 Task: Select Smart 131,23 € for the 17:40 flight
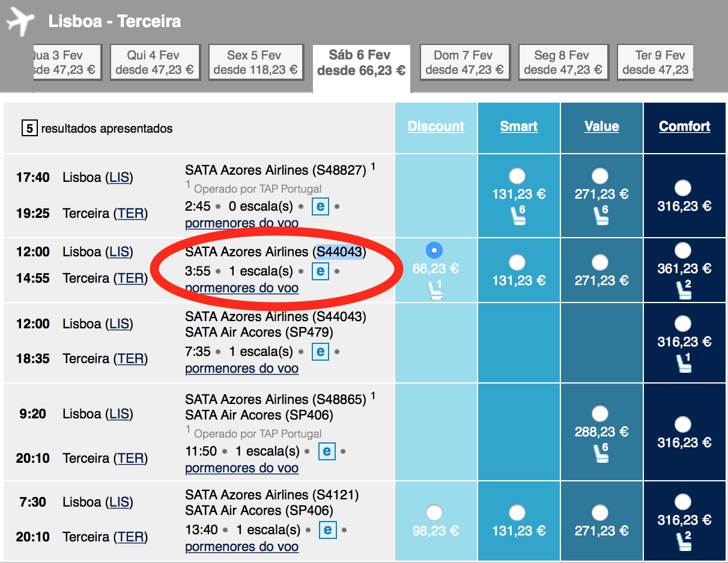[517, 176]
